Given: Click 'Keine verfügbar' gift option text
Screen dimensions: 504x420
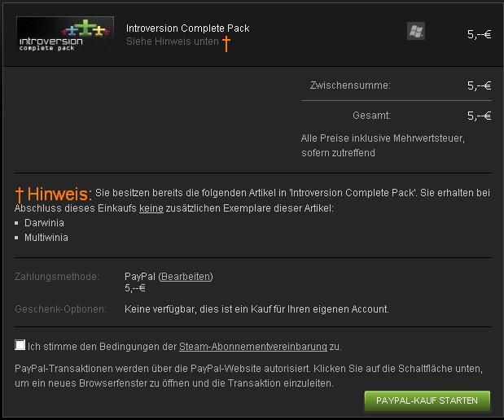Looking at the screenshot, I should tap(256, 309).
